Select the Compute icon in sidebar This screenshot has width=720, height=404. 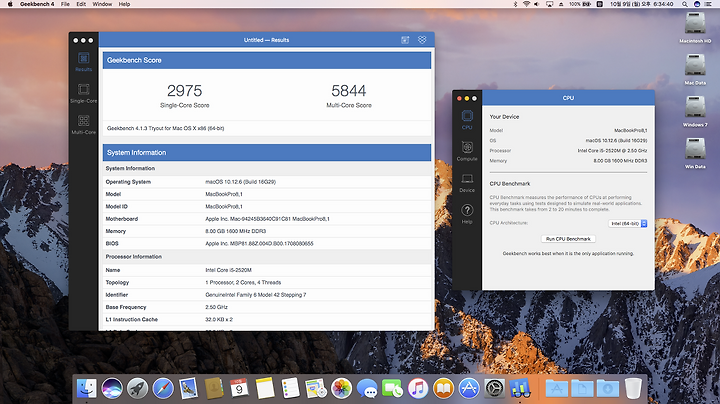467,151
